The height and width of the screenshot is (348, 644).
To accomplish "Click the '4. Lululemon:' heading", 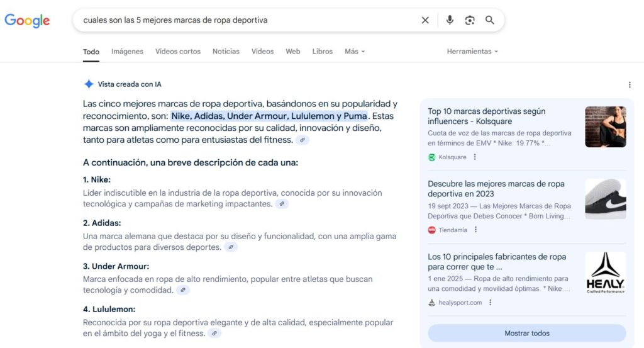I will pos(109,309).
